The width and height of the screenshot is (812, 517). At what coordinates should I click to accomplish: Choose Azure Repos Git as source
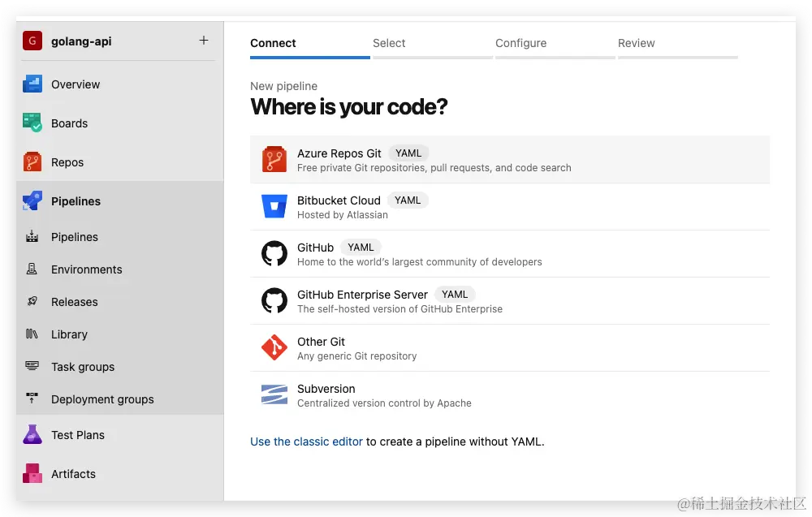pyautogui.click(x=510, y=159)
